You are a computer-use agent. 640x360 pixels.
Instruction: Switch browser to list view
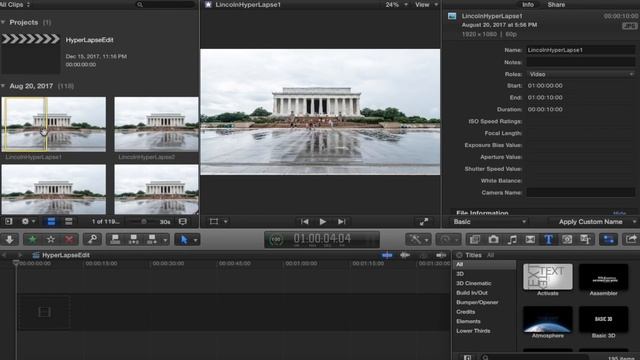(69, 221)
